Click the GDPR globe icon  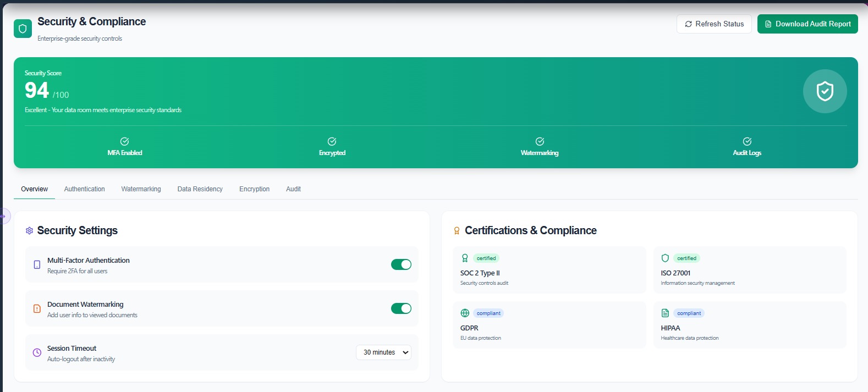coord(465,313)
